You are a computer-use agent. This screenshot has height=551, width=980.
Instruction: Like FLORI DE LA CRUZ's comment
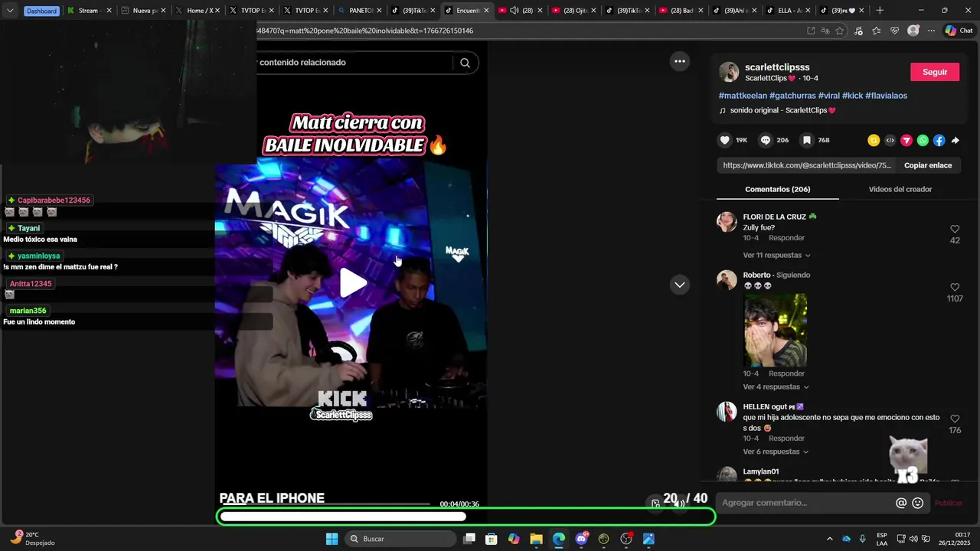pyautogui.click(x=955, y=229)
